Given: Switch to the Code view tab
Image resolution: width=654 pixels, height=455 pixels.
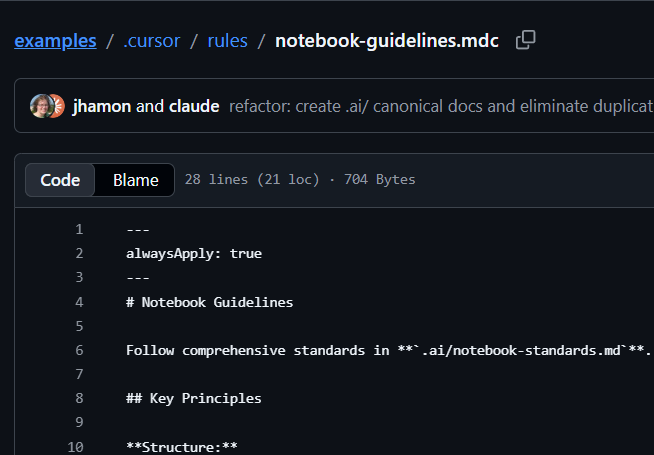Looking at the screenshot, I should (x=60, y=180).
